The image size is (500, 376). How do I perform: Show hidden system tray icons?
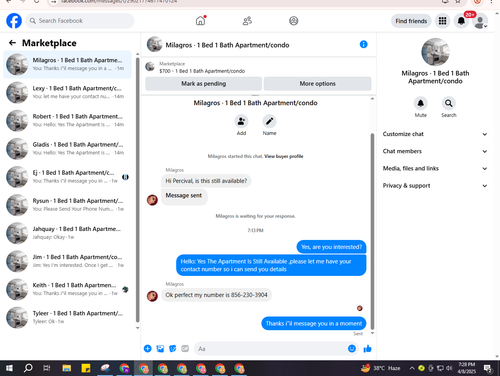(x=412, y=368)
